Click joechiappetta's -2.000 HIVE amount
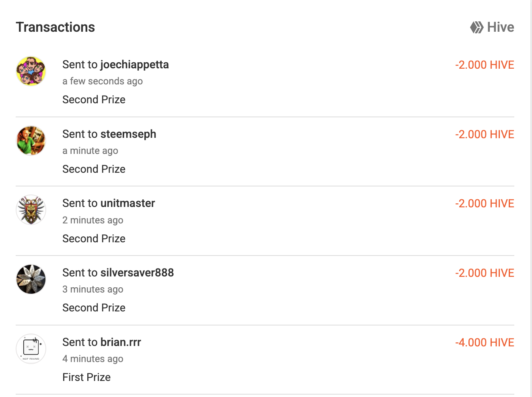 click(x=485, y=65)
